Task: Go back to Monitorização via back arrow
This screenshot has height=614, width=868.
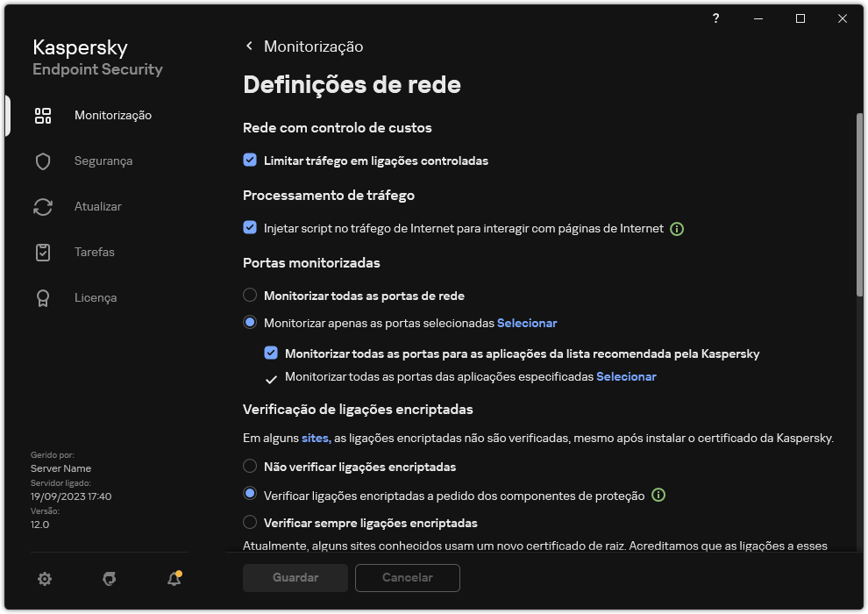Action: 248,46
